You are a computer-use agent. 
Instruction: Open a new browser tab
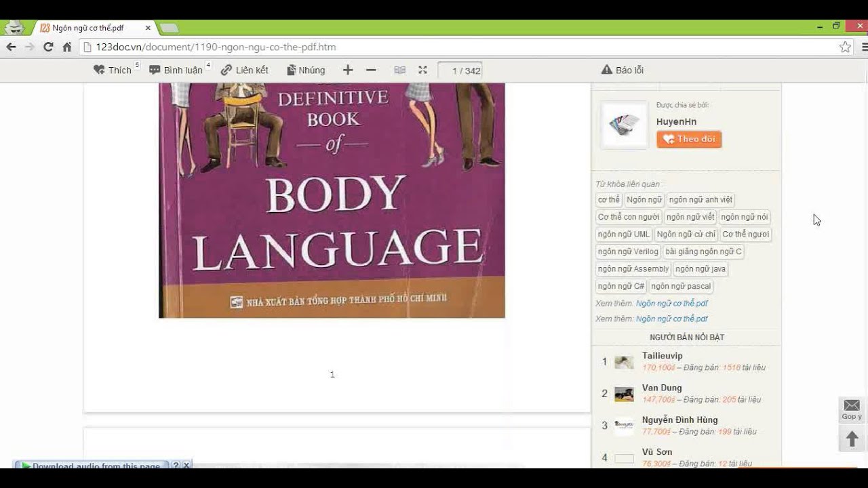coord(169,28)
